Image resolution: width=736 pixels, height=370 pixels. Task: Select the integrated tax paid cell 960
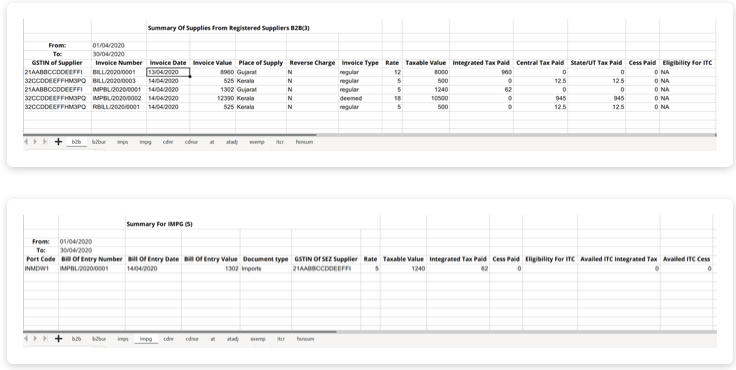coord(481,72)
